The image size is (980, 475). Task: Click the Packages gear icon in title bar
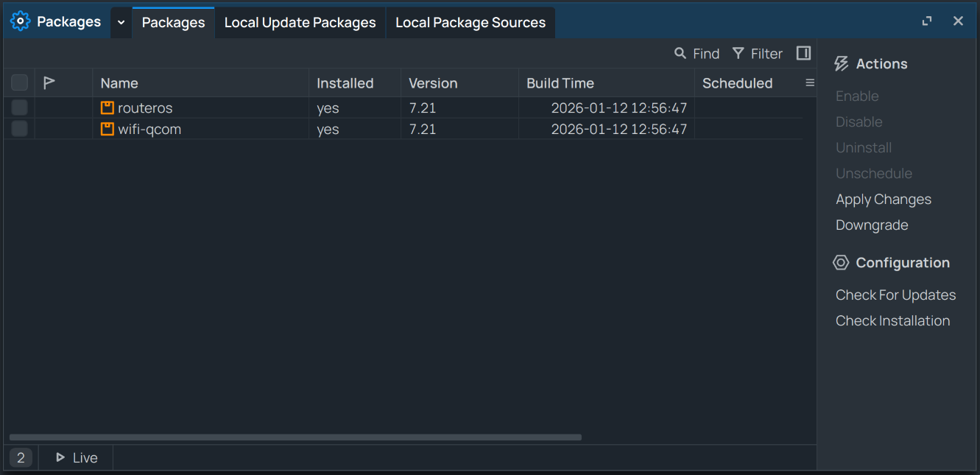[20, 21]
